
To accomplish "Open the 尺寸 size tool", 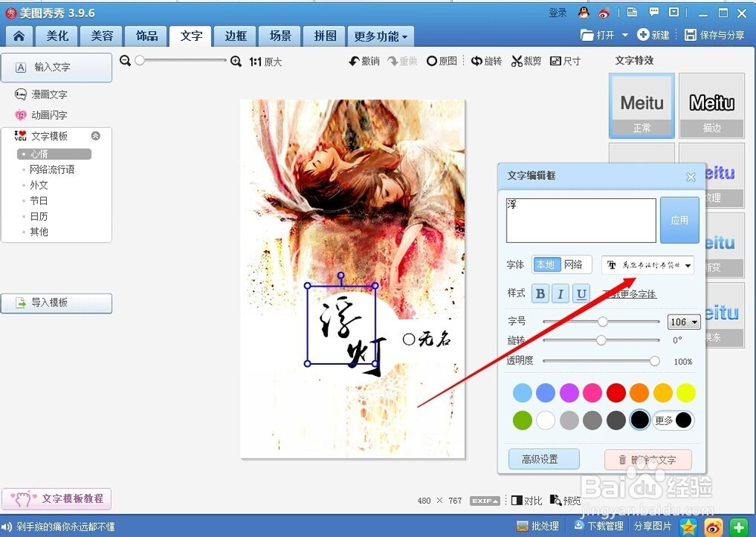I will click(x=565, y=61).
